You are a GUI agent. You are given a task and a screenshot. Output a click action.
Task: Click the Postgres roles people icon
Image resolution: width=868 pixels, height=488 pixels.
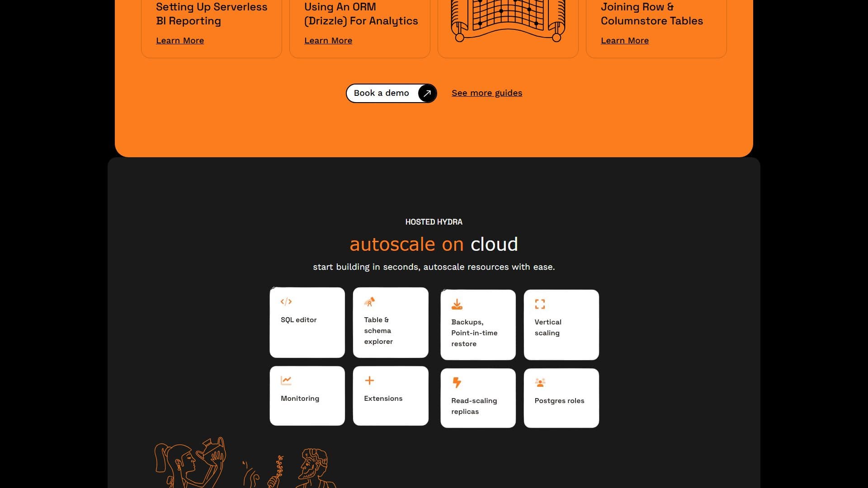540,383
